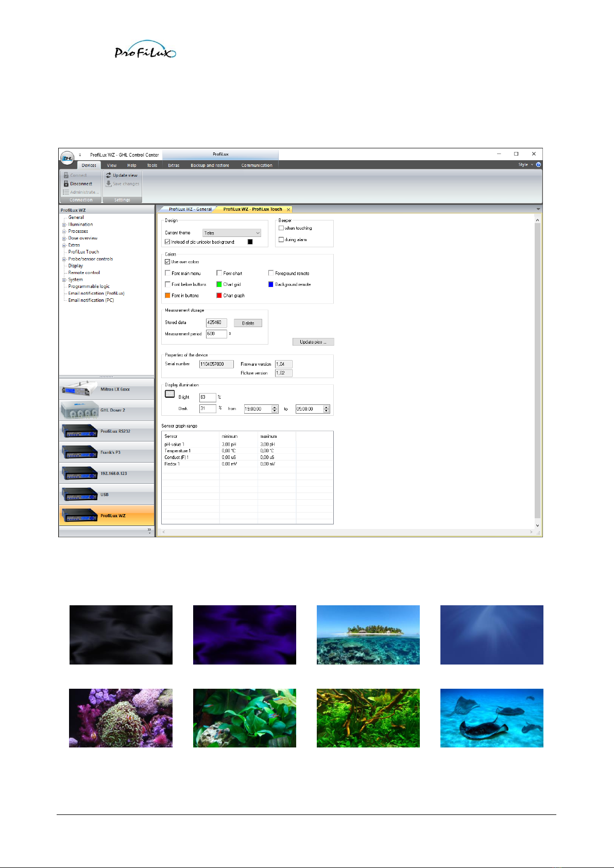Expand the Illumination tree node
614x868 pixels.
click(64, 225)
